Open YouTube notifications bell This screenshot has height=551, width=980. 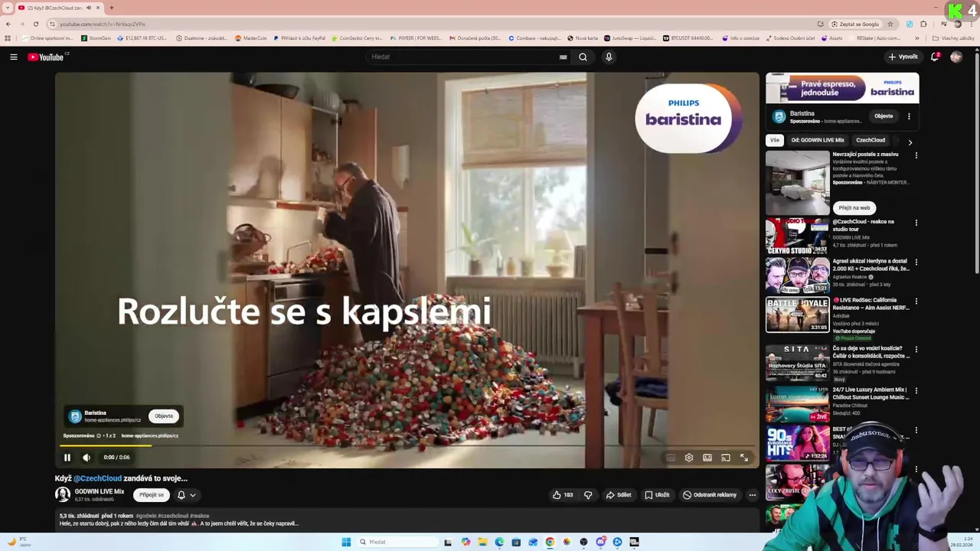pyautogui.click(x=935, y=57)
